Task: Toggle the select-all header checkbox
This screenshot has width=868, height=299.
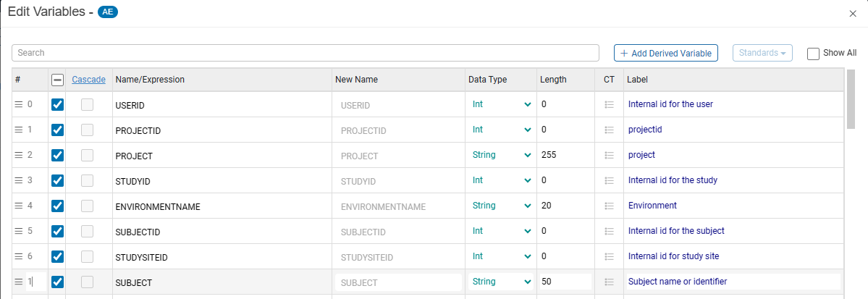Action: 57,80
